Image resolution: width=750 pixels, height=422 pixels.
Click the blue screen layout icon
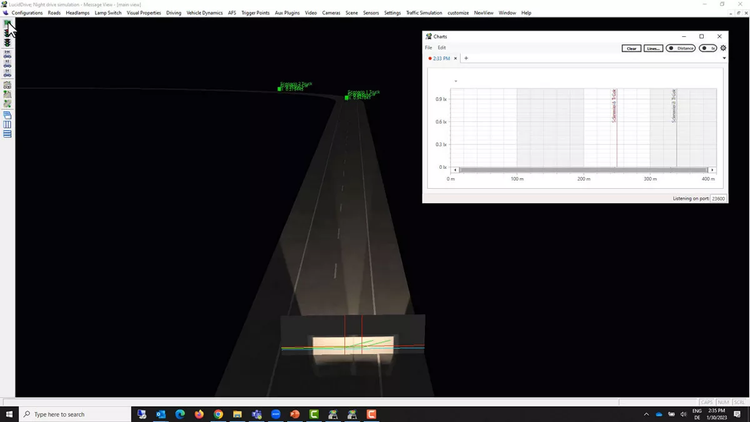pyautogui.click(x=7, y=115)
